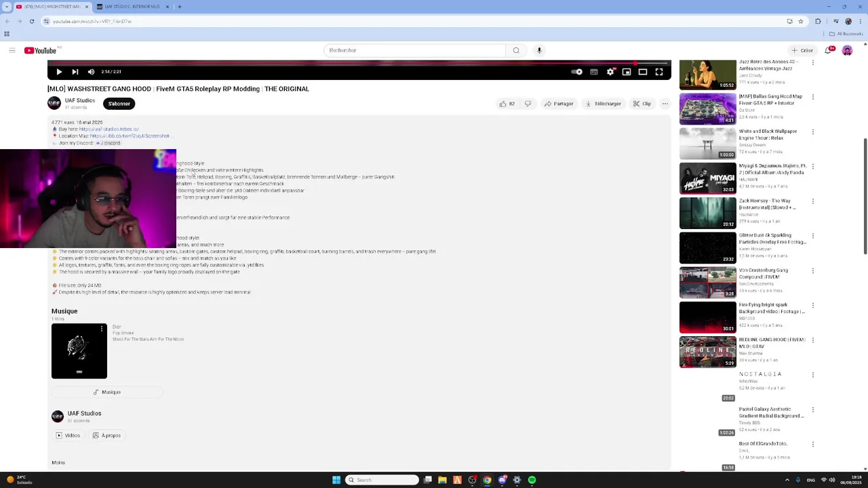Create a Clip with scissors button
Viewport: 868px width, 488px height.
[642, 104]
